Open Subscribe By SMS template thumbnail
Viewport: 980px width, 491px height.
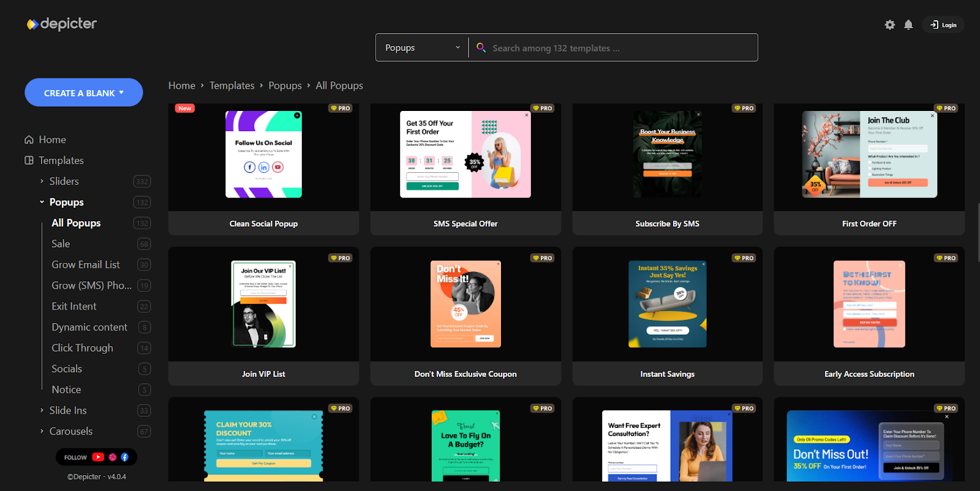click(x=668, y=154)
